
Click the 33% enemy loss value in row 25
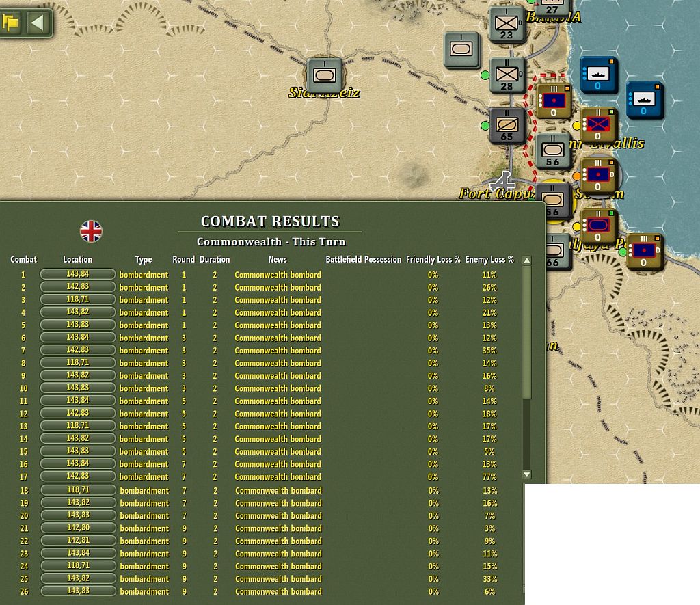(x=489, y=579)
